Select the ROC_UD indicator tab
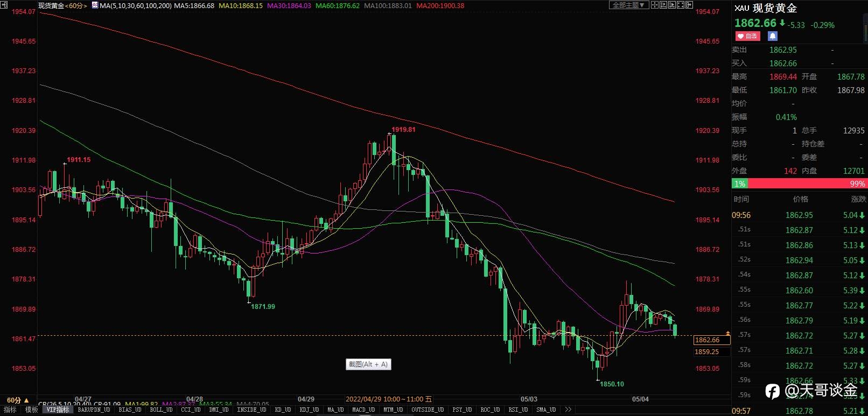The image size is (868, 416). [x=490, y=410]
